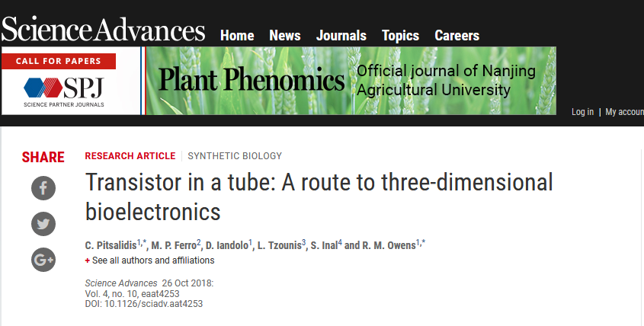
Task: Open the Topics menu
Action: (400, 36)
